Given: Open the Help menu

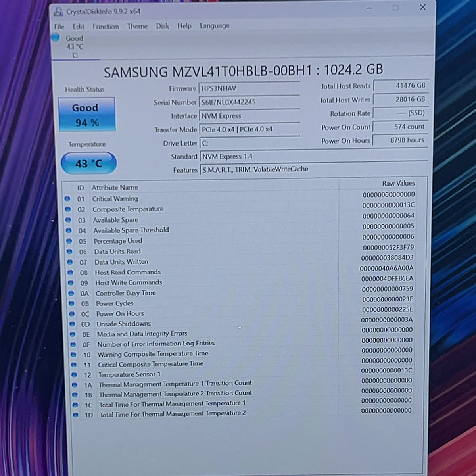Looking at the screenshot, I should (x=184, y=26).
